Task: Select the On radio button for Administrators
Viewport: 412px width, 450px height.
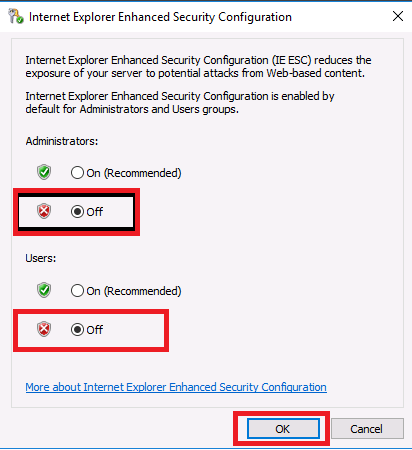Action: [77, 173]
